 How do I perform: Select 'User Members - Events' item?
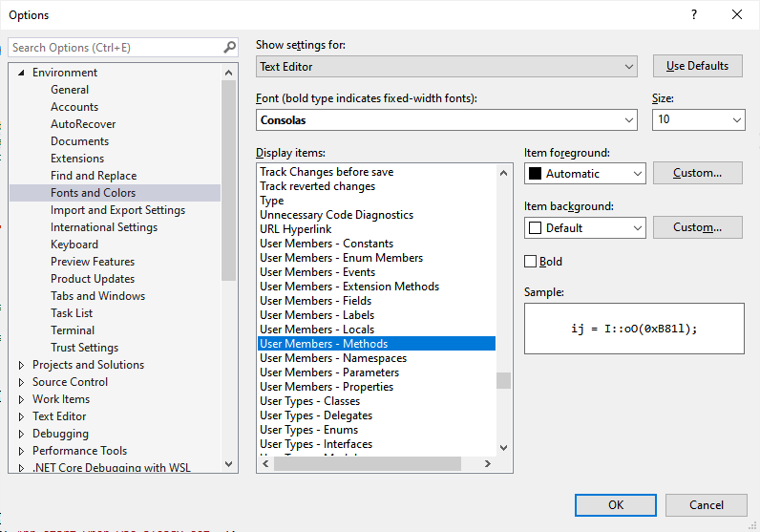376,272
